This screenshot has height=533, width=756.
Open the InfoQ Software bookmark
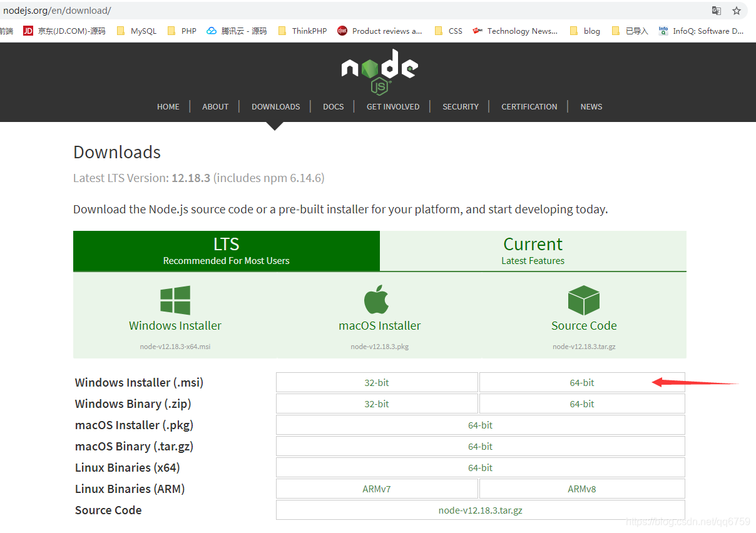point(701,31)
